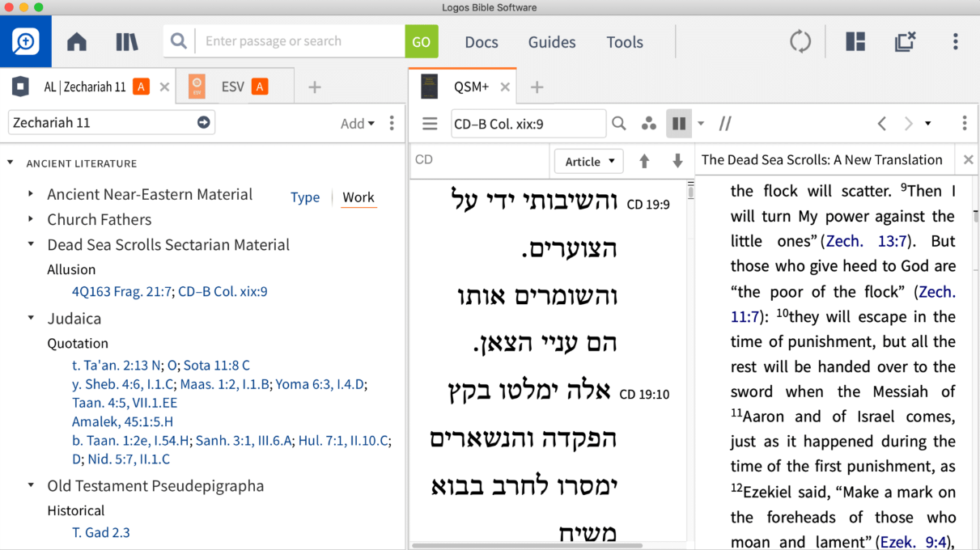Open the main application kebab menu
The height and width of the screenshot is (550, 980).
tap(956, 41)
